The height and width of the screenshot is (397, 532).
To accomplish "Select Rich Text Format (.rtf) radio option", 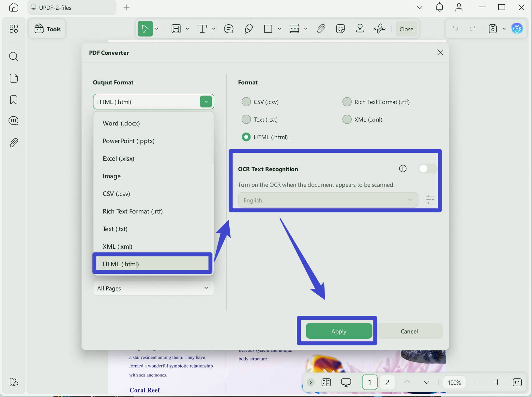I will 347,102.
